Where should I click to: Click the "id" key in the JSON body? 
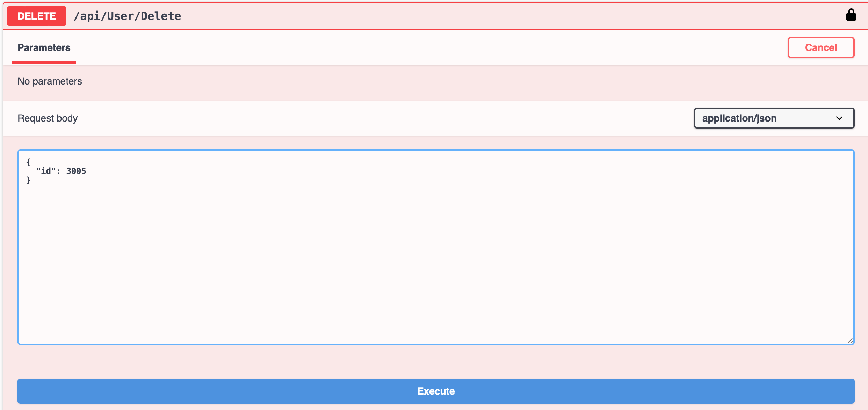tap(46, 171)
